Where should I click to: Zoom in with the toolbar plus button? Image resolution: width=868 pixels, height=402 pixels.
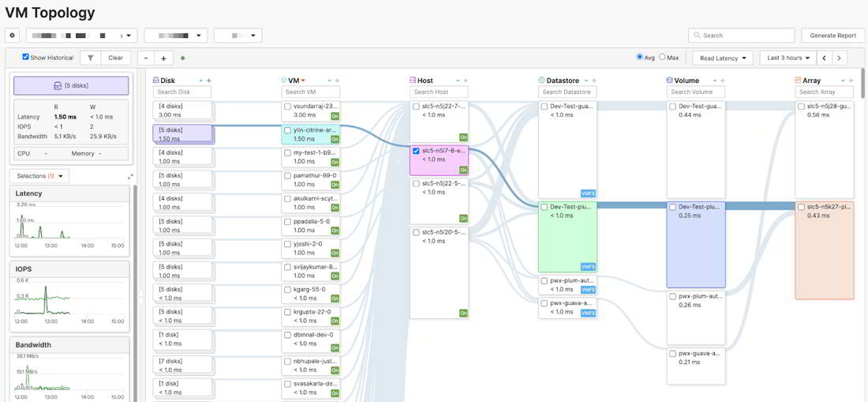tap(163, 58)
